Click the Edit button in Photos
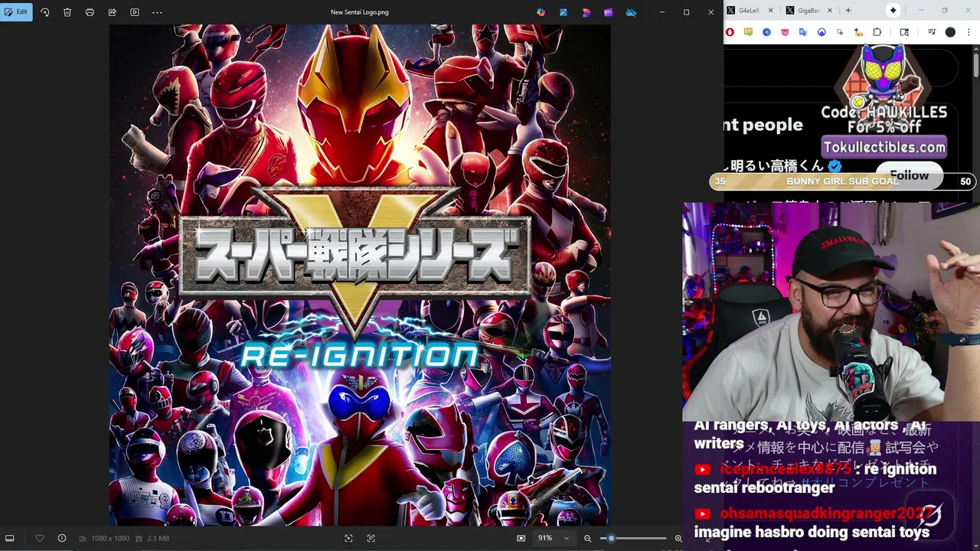This screenshot has width=980, height=551. click(16, 12)
